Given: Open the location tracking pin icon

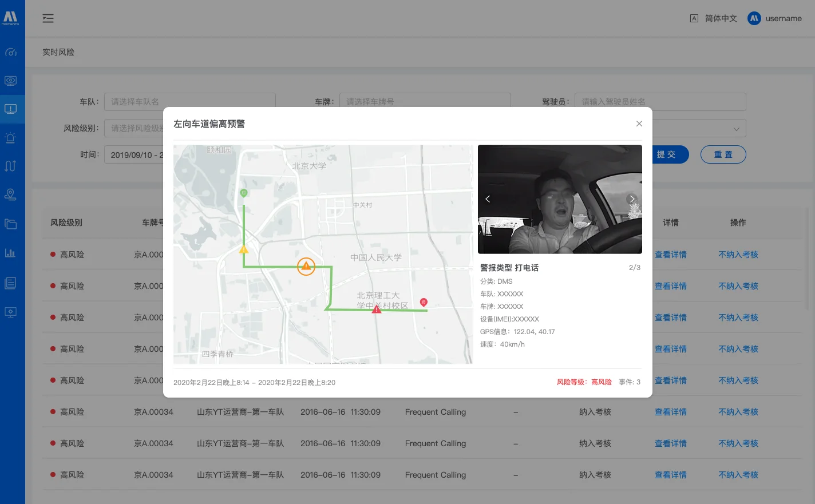Looking at the screenshot, I should pyautogui.click(x=11, y=195).
